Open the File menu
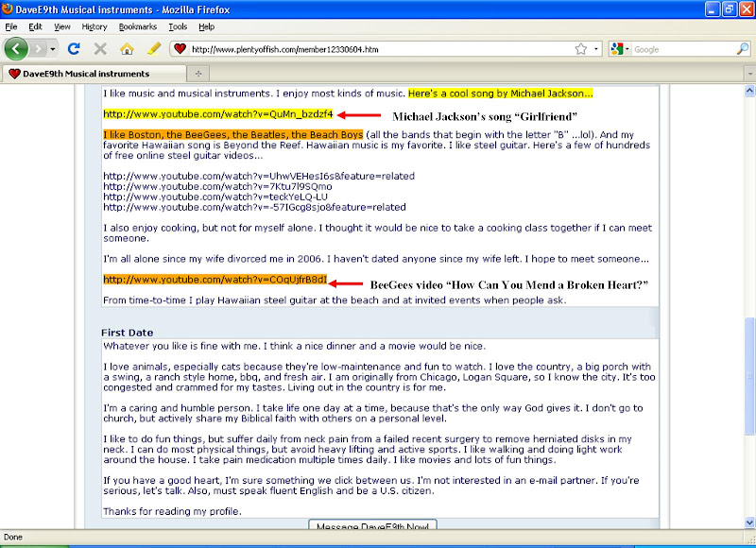 pyautogui.click(x=11, y=27)
